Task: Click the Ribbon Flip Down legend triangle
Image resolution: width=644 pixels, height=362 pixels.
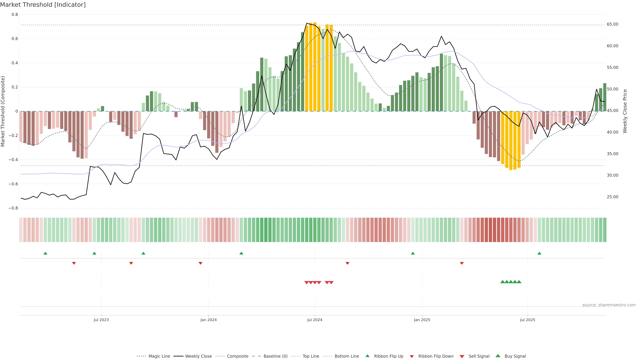Action: point(412,356)
